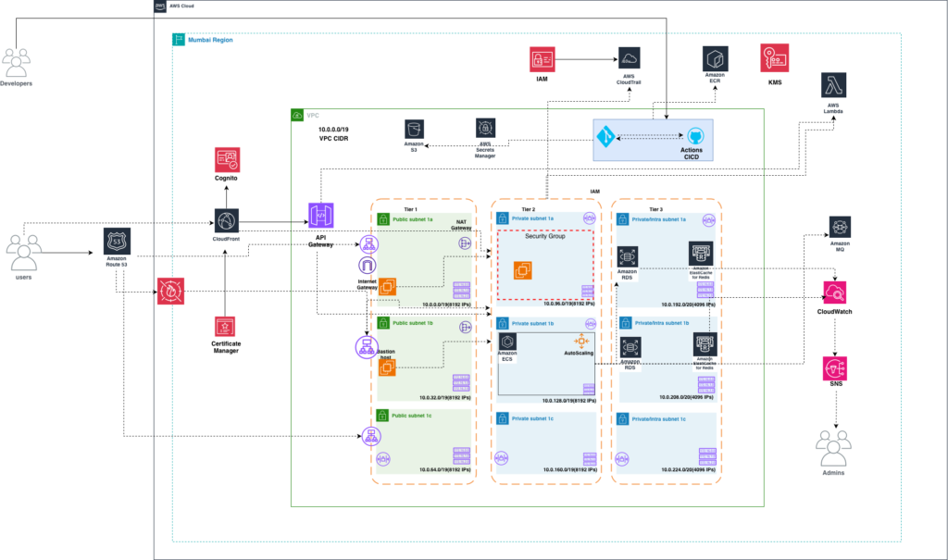Screen dimensions: 948x560
Task: Click the AWS Cloud logo icon
Action: click(160, 6)
